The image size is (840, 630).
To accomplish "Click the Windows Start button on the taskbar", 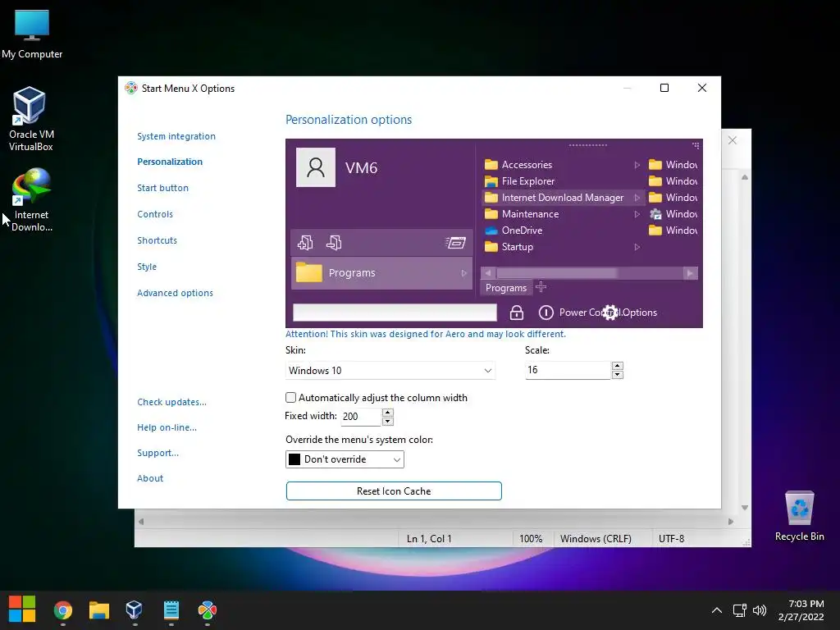I will click(22, 609).
